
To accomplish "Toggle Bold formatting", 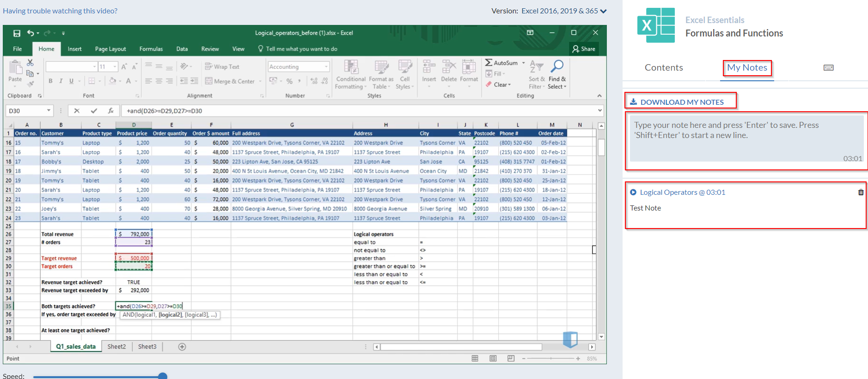I will click(x=50, y=81).
